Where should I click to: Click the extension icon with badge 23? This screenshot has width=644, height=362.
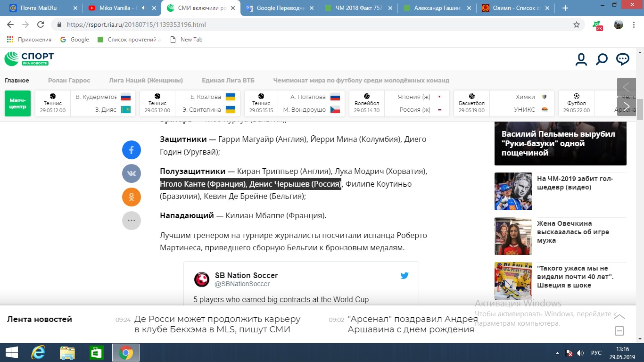pos(598,25)
